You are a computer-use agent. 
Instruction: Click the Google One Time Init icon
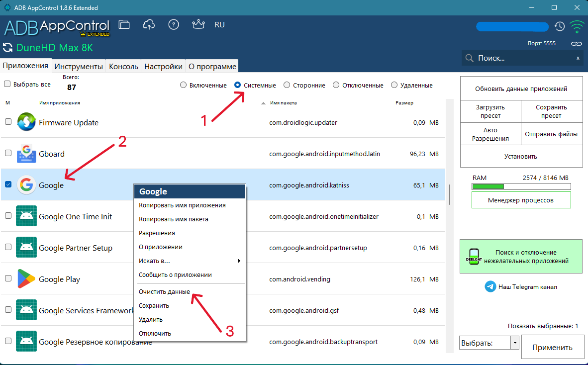pyautogui.click(x=26, y=216)
